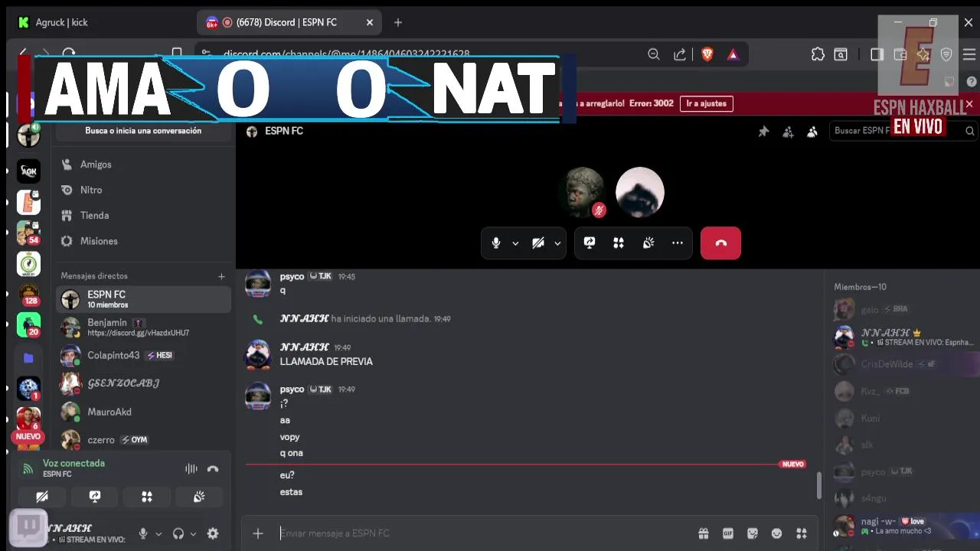Open Benjamin direct message

143,328
